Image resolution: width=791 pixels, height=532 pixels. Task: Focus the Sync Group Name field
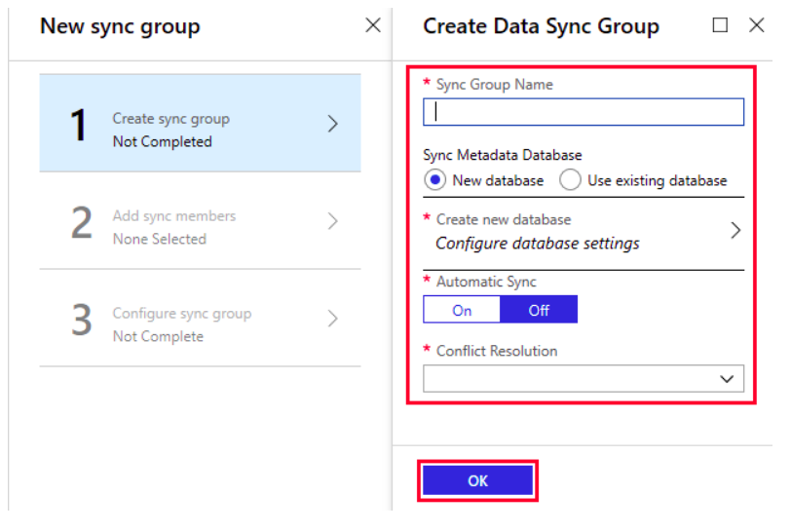pos(583,112)
